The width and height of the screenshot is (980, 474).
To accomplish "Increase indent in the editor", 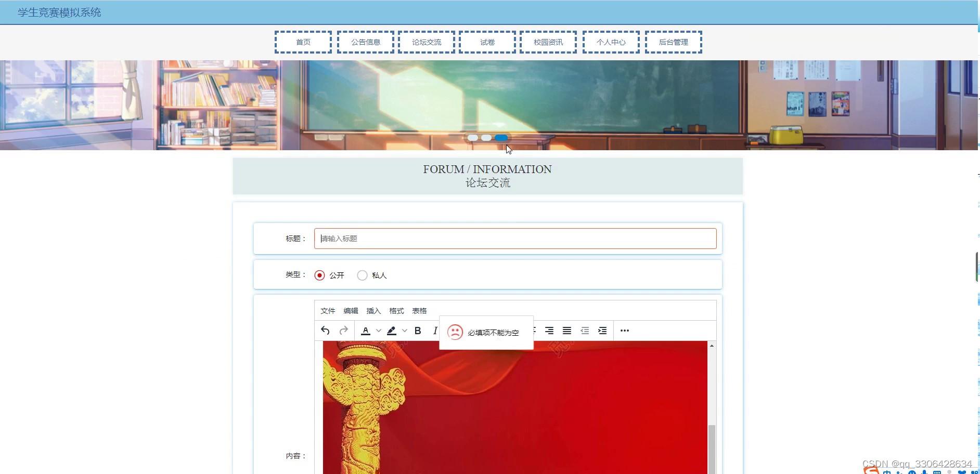I will click(602, 331).
